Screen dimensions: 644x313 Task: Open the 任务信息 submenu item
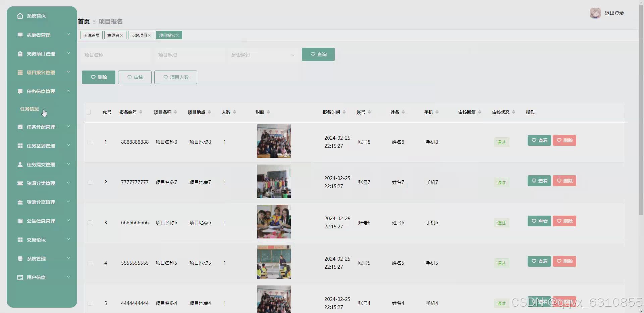(30, 109)
